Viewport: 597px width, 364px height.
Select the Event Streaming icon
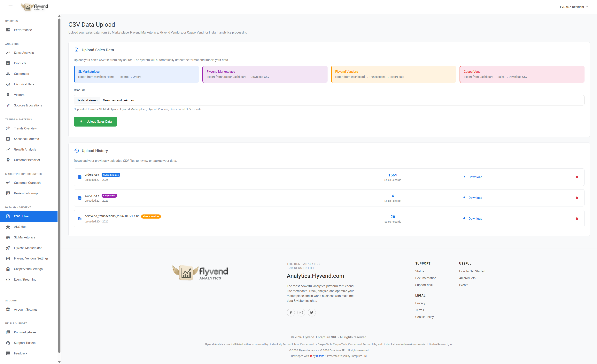click(x=8, y=279)
